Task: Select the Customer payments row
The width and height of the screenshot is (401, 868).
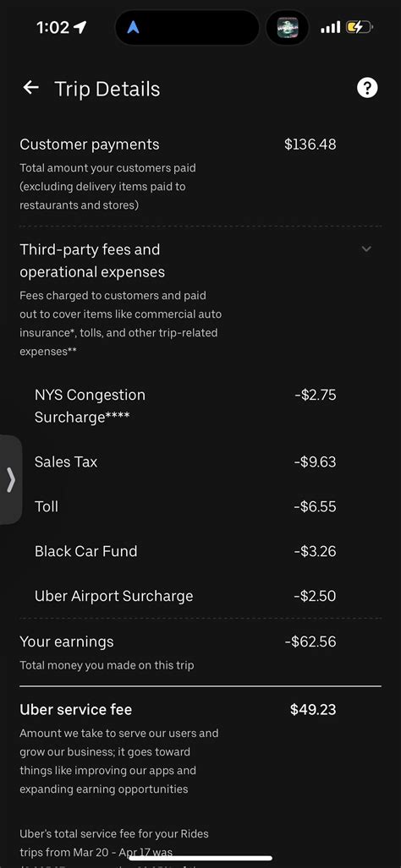Action: pyautogui.click(x=200, y=174)
